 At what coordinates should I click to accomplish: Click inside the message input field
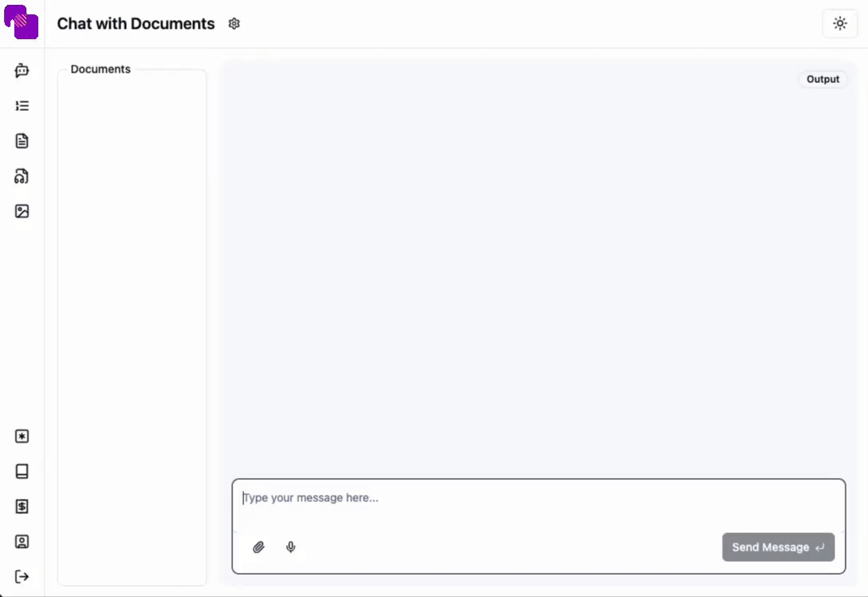pyautogui.click(x=479, y=497)
